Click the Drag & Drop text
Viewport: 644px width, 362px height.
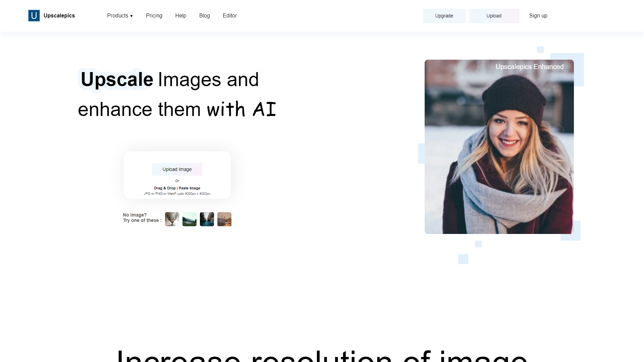pos(165,188)
